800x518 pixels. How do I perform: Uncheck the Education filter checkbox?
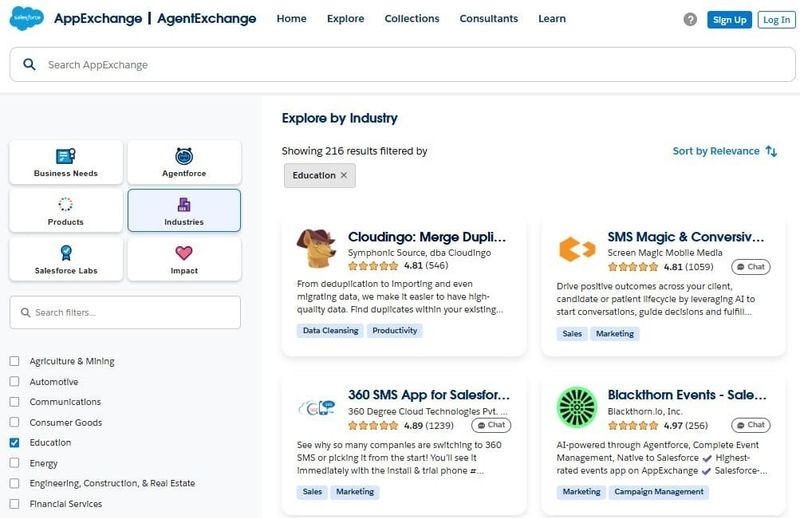[14, 442]
